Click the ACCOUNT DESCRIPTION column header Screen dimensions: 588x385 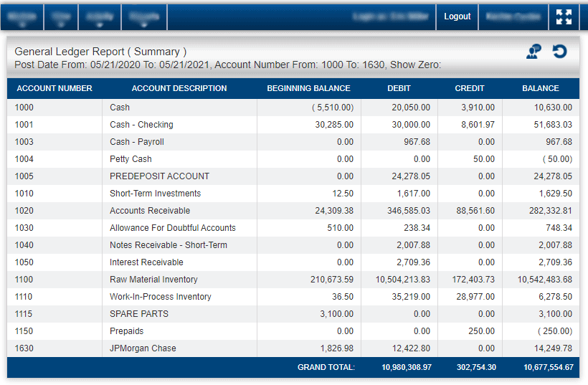(179, 88)
